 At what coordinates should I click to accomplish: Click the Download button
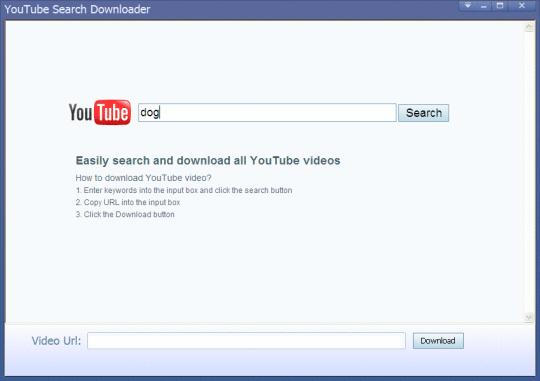click(x=438, y=341)
